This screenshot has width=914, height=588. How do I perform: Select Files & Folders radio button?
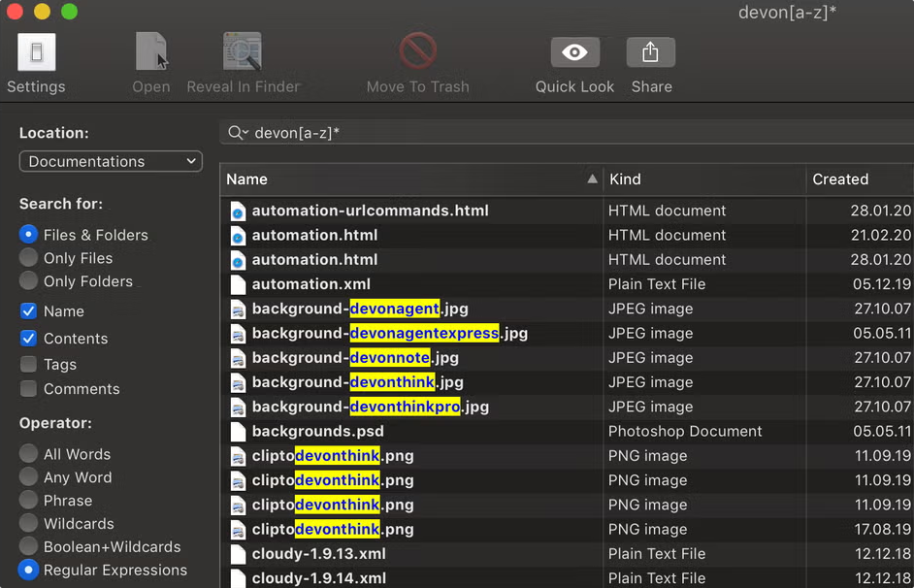[28, 234]
